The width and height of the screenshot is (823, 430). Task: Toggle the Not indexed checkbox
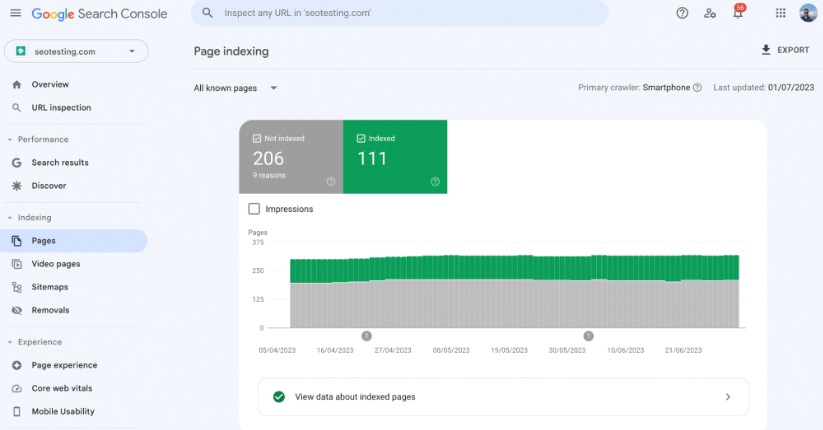point(257,139)
